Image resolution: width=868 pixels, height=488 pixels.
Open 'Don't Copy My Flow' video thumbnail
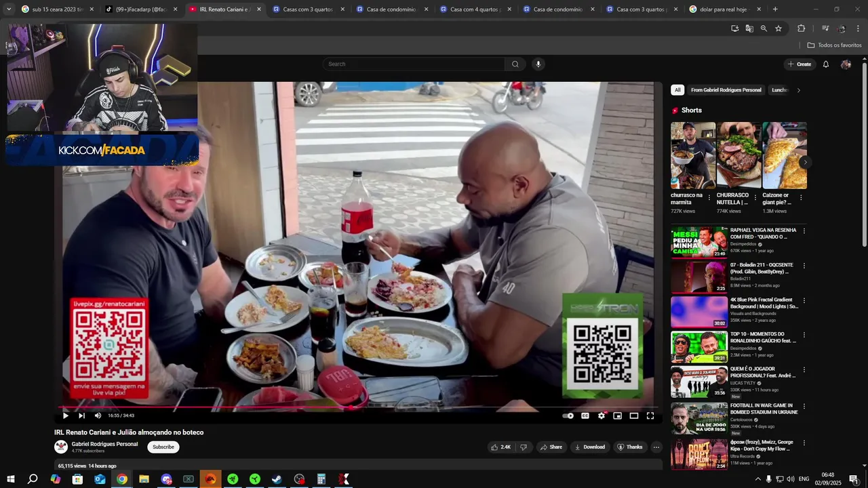pos(699,454)
